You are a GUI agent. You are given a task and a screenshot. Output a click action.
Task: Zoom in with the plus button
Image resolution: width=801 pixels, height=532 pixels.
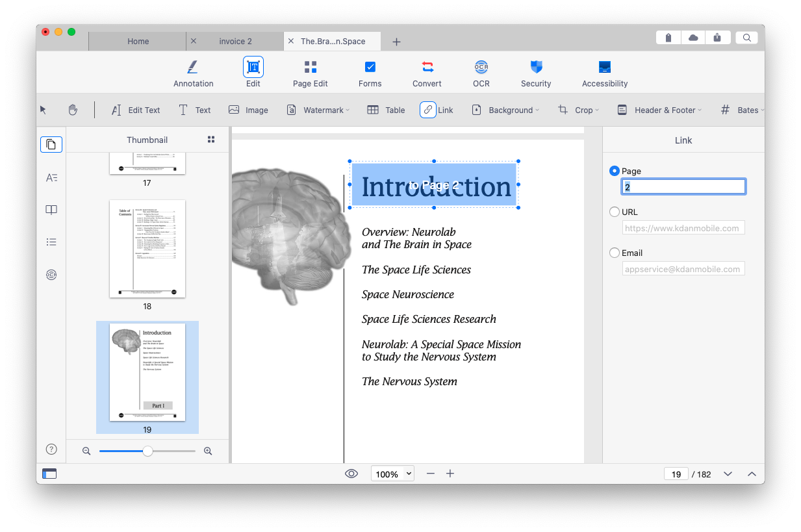(450, 474)
